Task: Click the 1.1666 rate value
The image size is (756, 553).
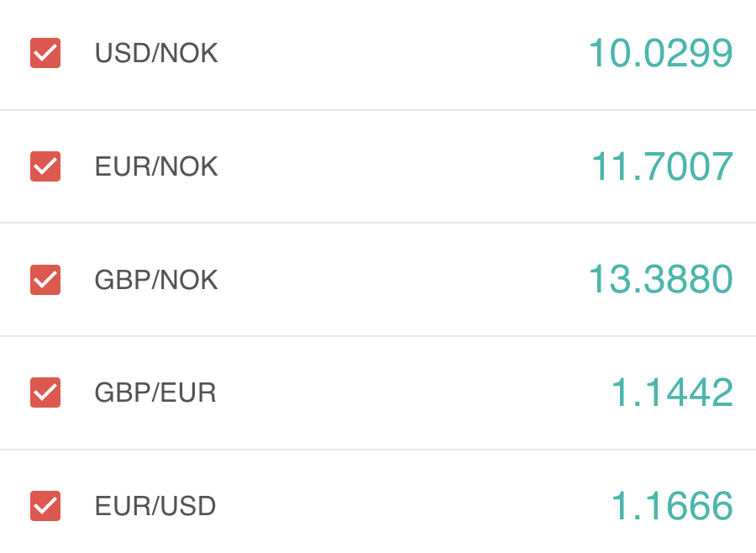Action: coord(671,506)
